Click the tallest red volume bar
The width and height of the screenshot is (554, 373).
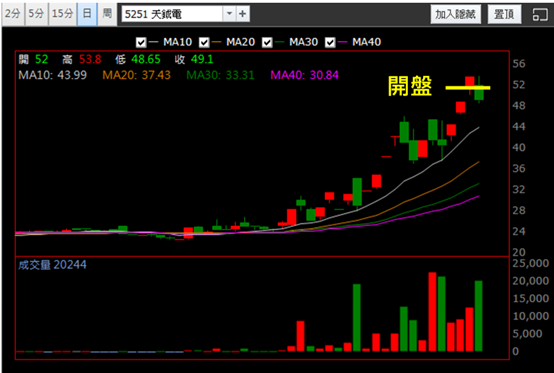(432, 312)
